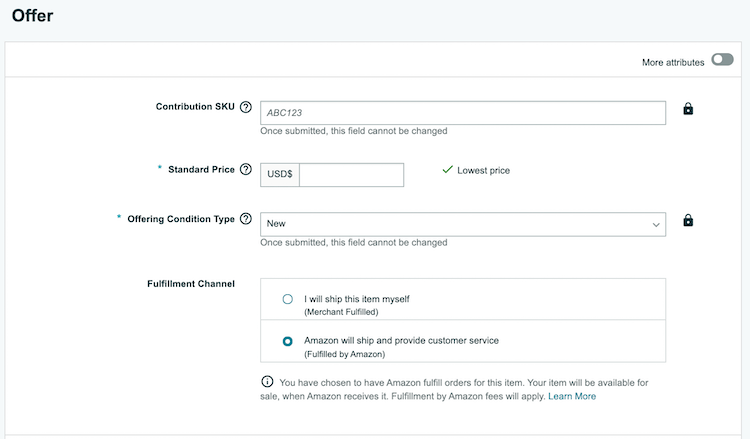
Task: Enable the More attributes toggle
Action: tap(722, 61)
